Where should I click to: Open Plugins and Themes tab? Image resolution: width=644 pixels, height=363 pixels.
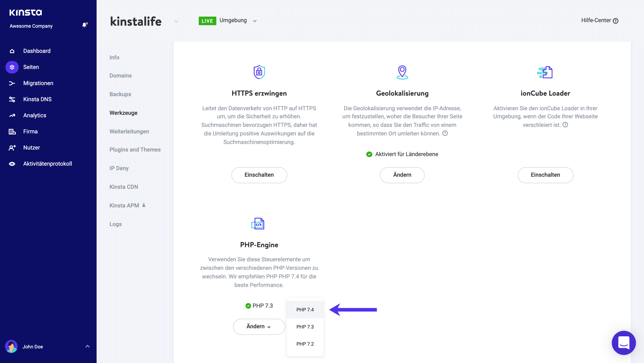coord(135,150)
